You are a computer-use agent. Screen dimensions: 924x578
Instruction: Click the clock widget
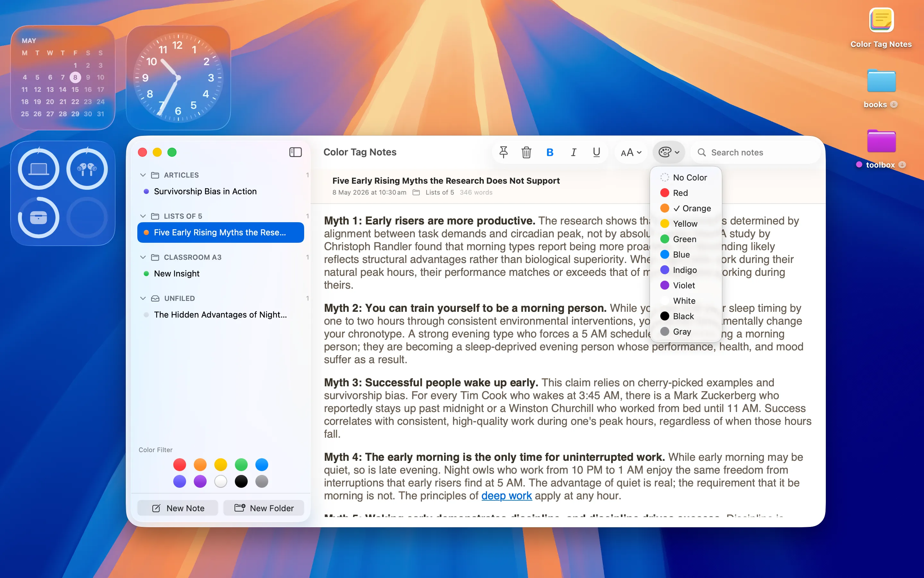[178, 78]
